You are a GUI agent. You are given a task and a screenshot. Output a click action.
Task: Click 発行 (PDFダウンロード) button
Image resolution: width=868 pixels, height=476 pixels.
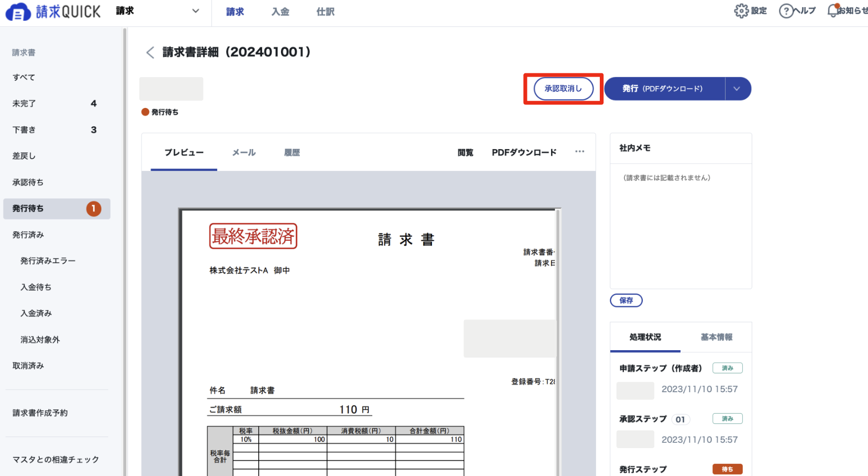(x=665, y=88)
